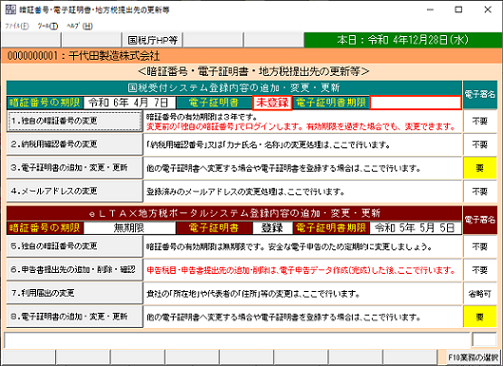Click the 令和 6年 4月 7日 expiry field

point(129,103)
